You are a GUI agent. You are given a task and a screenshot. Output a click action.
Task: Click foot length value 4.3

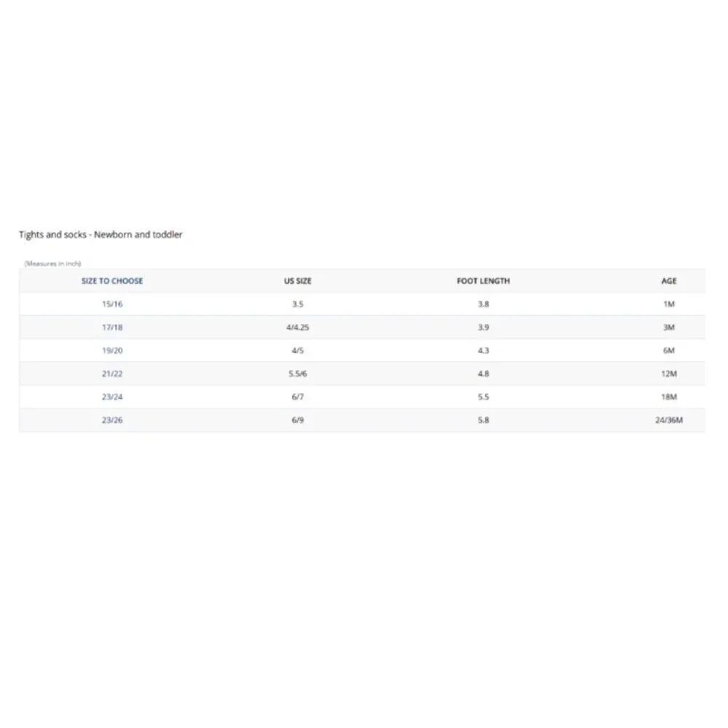[x=483, y=351]
